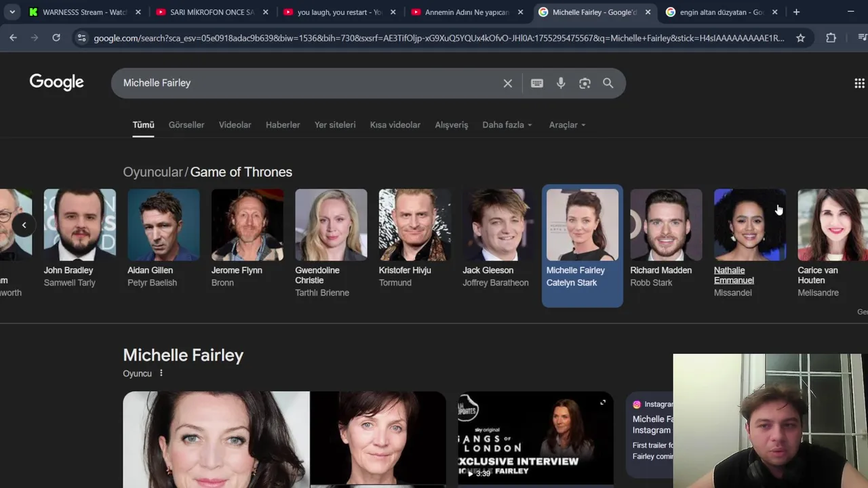The image size is (868, 488).
Task: Click the address bar URL
Action: pyautogui.click(x=438, y=38)
